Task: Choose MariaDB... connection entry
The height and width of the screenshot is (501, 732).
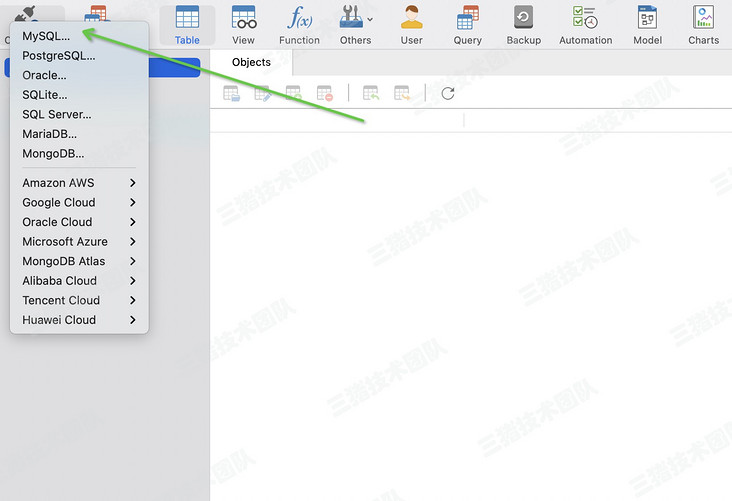Action: point(79,134)
